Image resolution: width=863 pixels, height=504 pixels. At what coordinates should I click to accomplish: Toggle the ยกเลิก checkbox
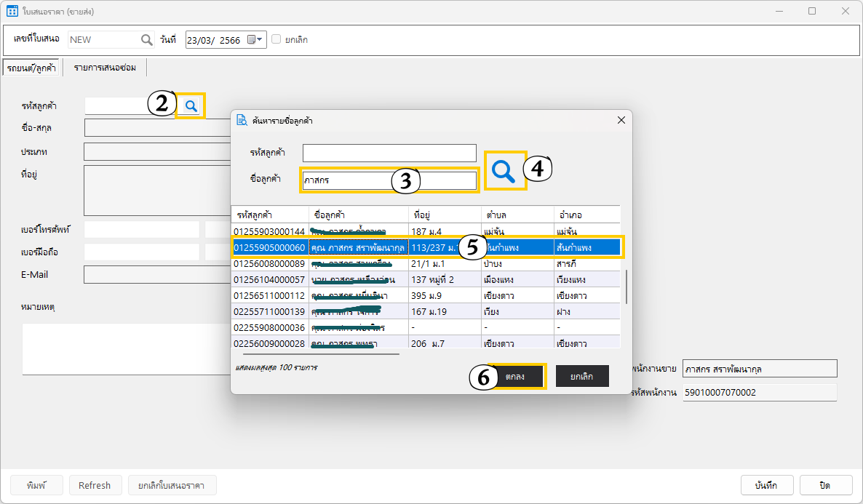click(x=277, y=40)
